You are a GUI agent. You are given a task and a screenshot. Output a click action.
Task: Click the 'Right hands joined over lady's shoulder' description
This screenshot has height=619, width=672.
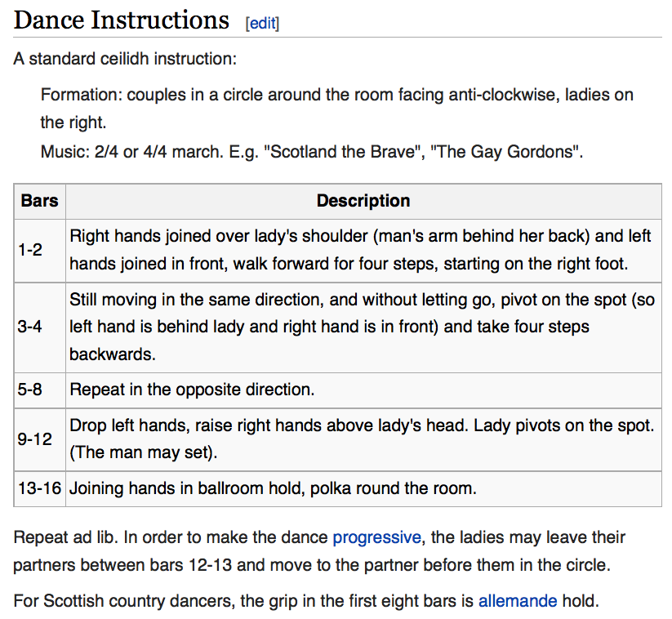[363, 251]
